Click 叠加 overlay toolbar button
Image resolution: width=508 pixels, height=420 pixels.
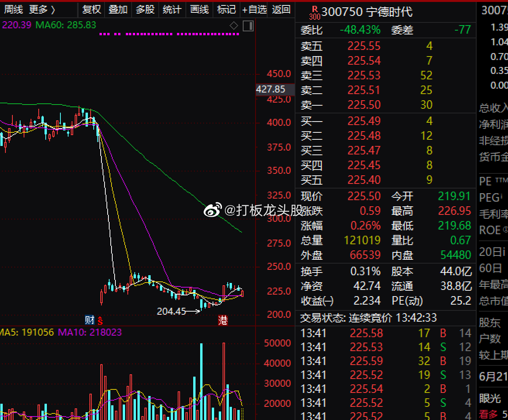(118, 9)
